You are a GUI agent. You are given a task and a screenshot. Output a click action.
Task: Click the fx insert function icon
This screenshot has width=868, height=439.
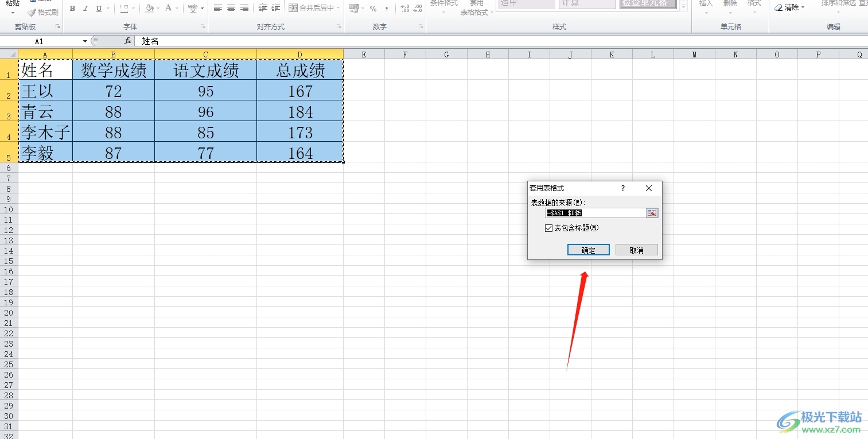coord(128,41)
